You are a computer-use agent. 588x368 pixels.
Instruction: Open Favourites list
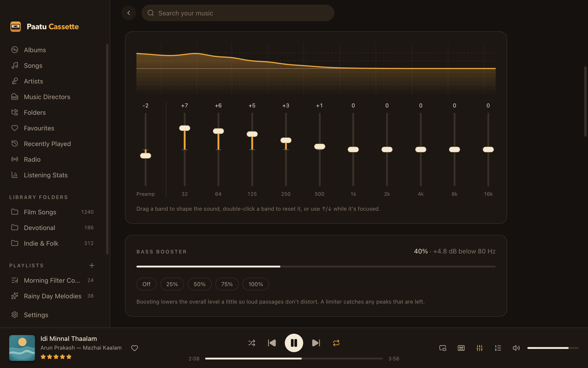point(52,128)
